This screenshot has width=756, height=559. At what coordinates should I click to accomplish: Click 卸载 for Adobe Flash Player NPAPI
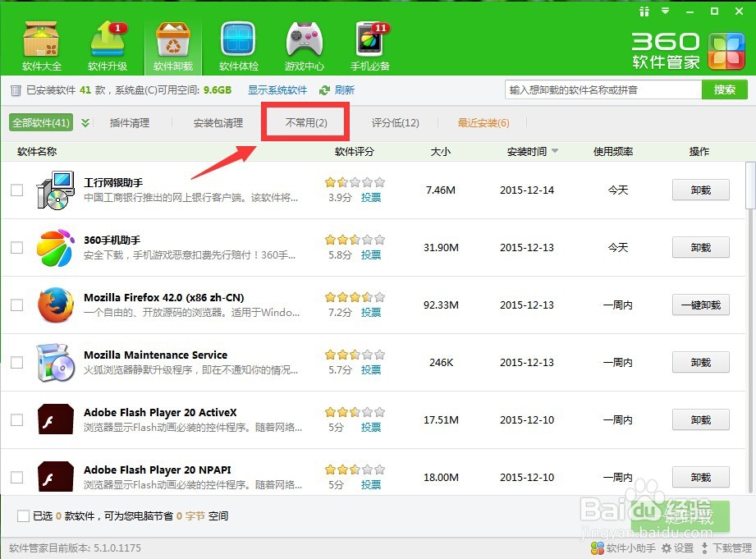(700, 477)
